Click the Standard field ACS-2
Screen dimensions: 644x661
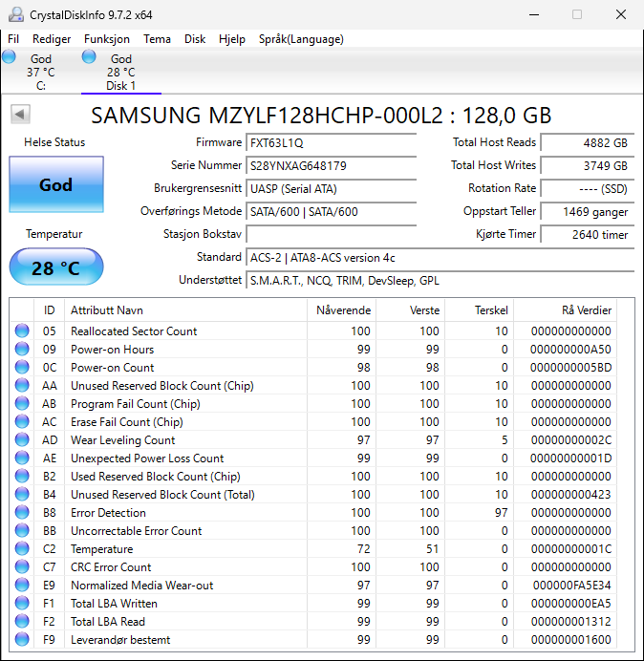440,258
